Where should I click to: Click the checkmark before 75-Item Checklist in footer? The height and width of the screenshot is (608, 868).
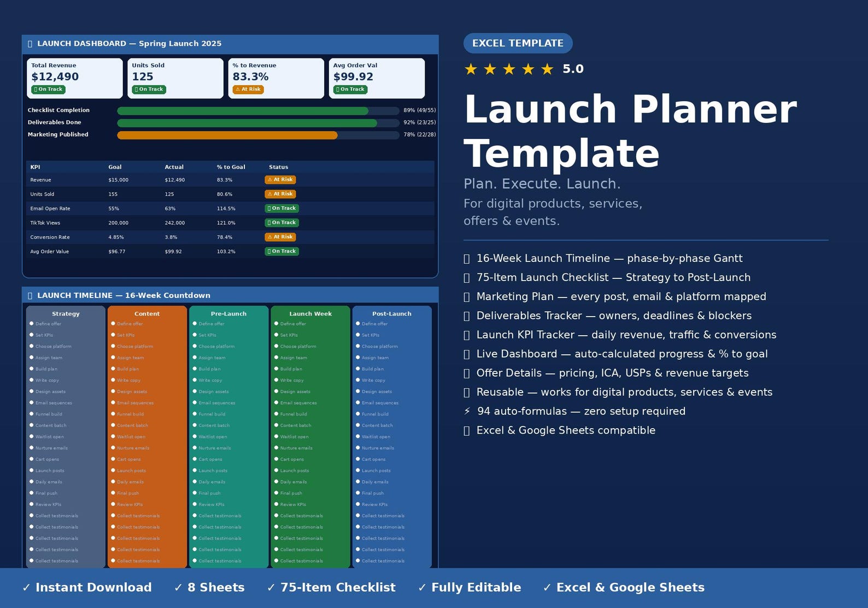271,588
